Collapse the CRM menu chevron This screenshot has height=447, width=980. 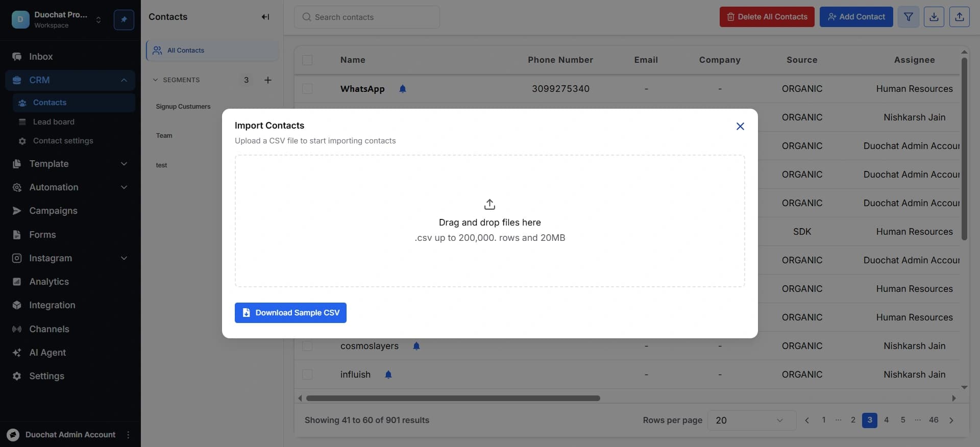[x=124, y=80]
